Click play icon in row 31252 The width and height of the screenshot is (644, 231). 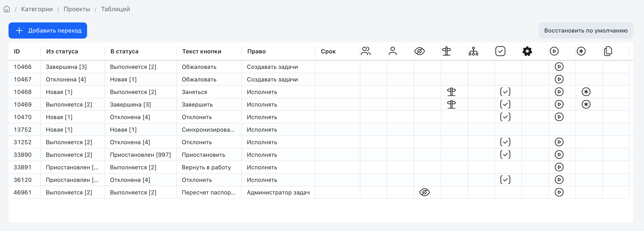coord(559,142)
